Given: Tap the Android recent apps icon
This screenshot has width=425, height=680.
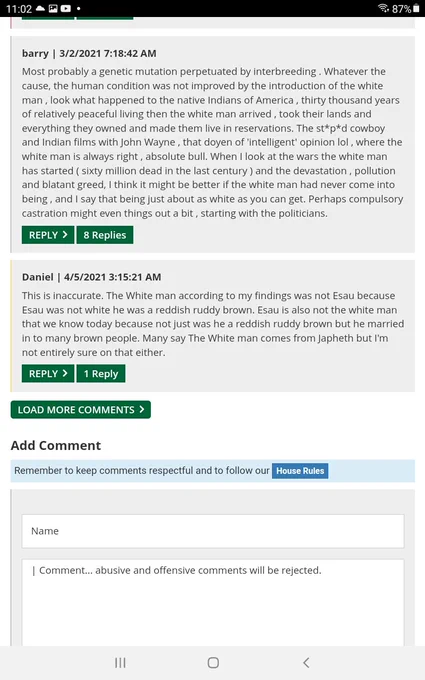Looking at the screenshot, I should tap(120, 663).
